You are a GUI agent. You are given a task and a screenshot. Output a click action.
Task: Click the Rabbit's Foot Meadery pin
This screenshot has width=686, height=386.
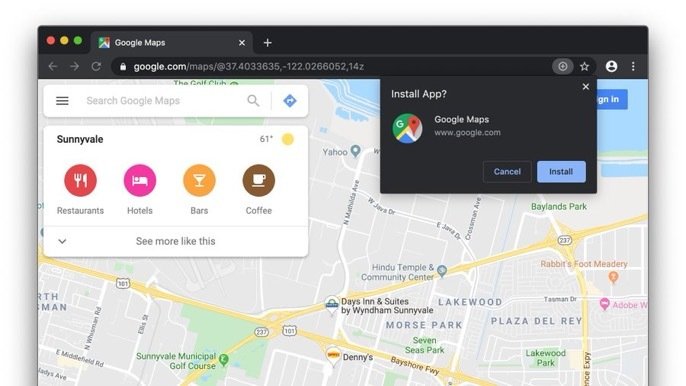tap(613, 277)
